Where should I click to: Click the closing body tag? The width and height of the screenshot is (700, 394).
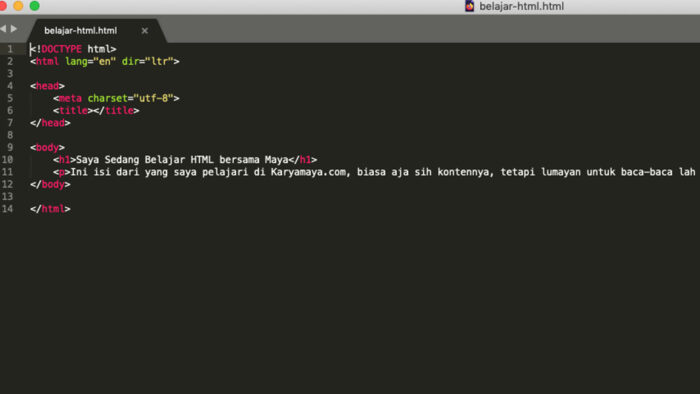[50, 184]
